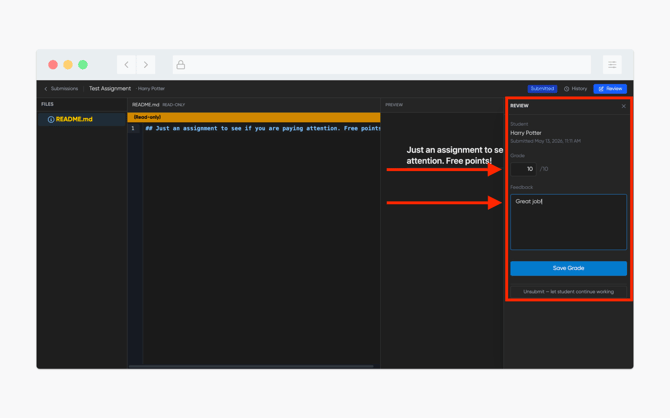
Task: Click the markdown code line in editor
Action: click(262, 128)
